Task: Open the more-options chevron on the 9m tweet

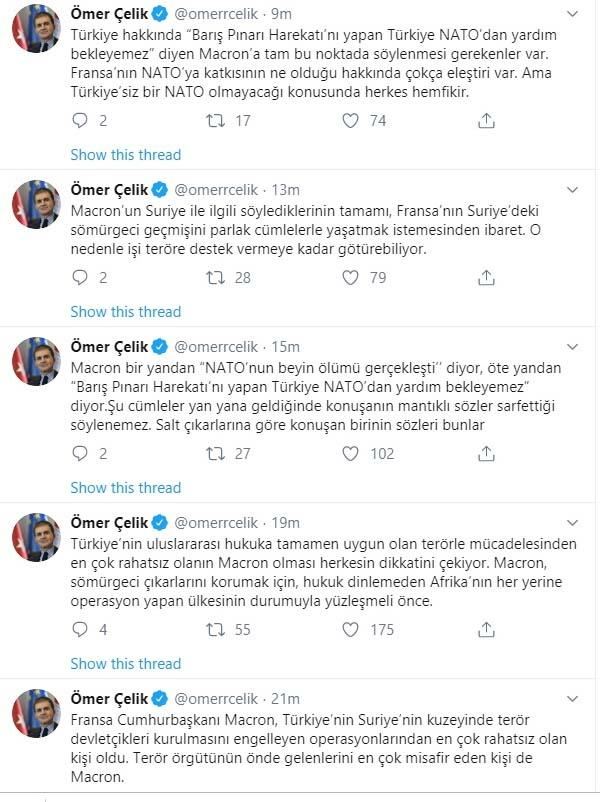Action: tap(571, 14)
